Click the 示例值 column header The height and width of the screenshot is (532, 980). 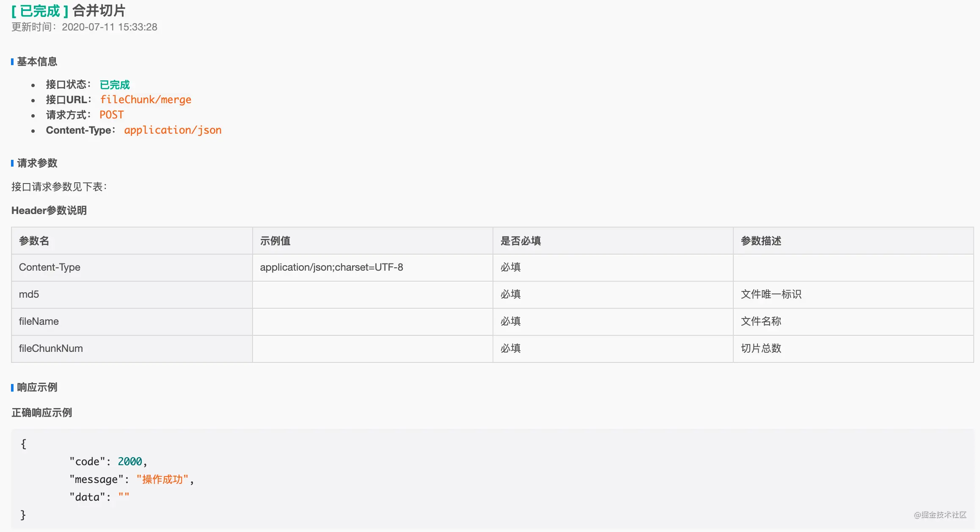pyautogui.click(x=275, y=241)
